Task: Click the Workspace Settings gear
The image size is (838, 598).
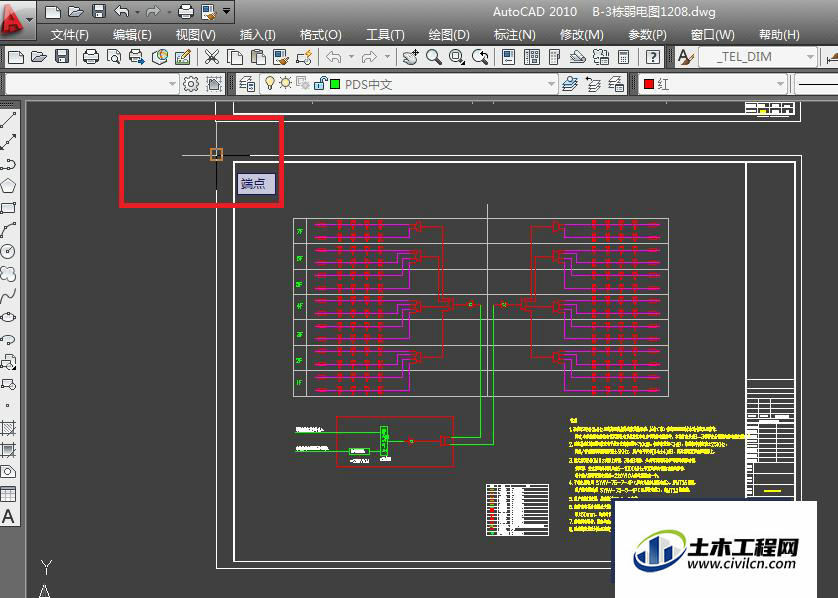Action: coord(191,84)
